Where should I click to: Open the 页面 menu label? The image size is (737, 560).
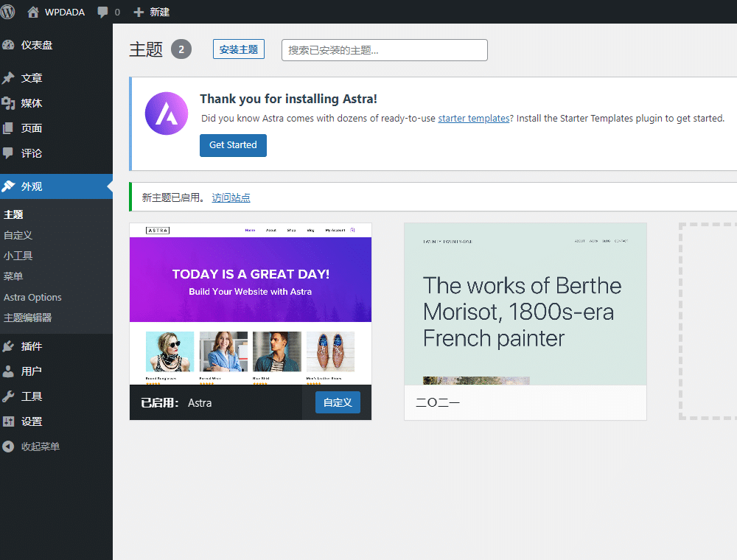coord(32,127)
